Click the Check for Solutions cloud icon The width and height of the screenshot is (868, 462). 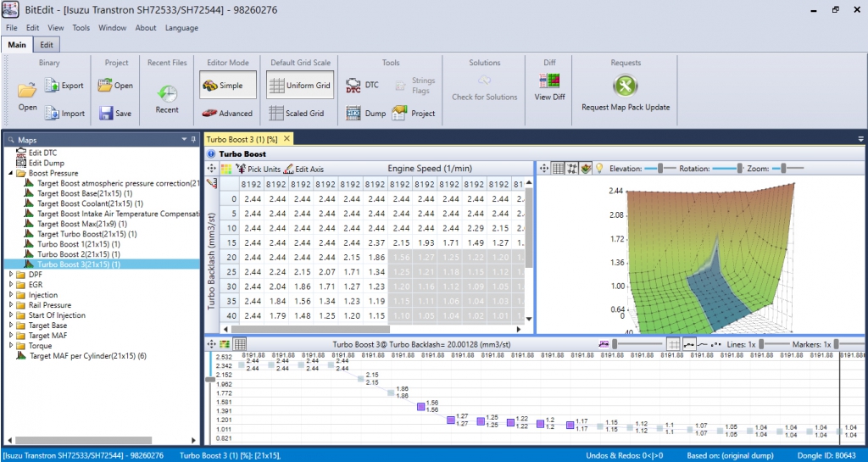coord(484,81)
